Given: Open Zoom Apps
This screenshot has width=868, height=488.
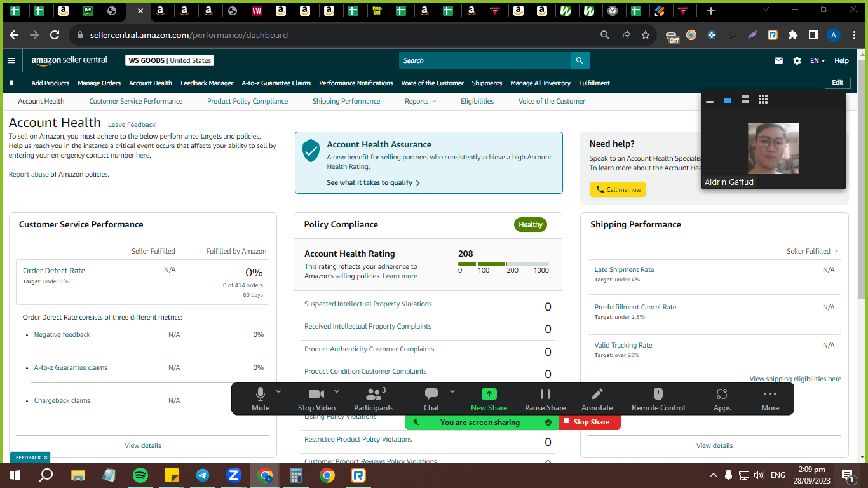Looking at the screenshot, I should pos(722,398).
